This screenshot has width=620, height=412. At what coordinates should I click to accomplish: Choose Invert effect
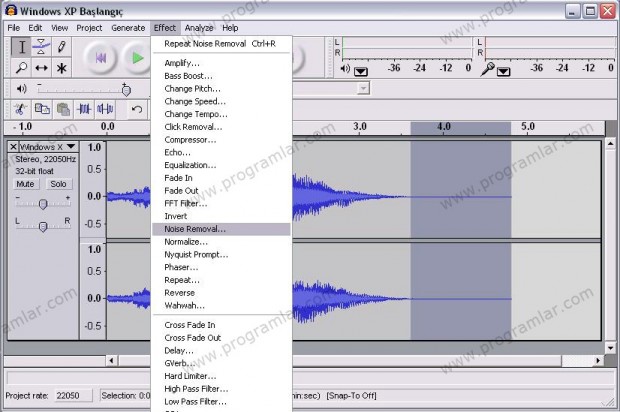coord(221,216)
